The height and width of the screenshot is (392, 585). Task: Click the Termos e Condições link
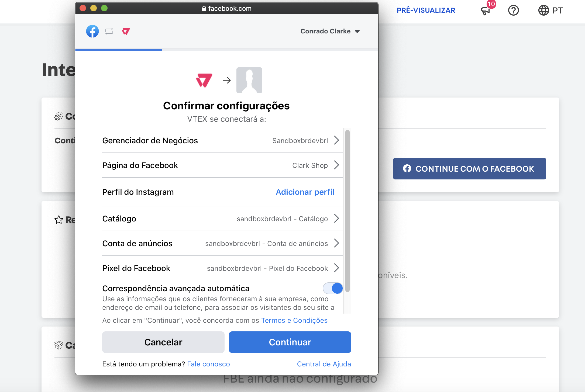tap(294, 320)
